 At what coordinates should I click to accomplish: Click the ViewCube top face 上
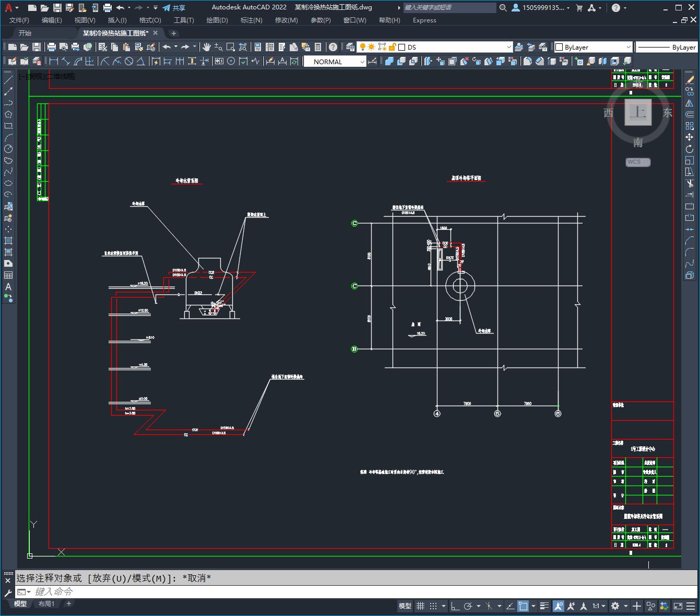click(638, 112)
